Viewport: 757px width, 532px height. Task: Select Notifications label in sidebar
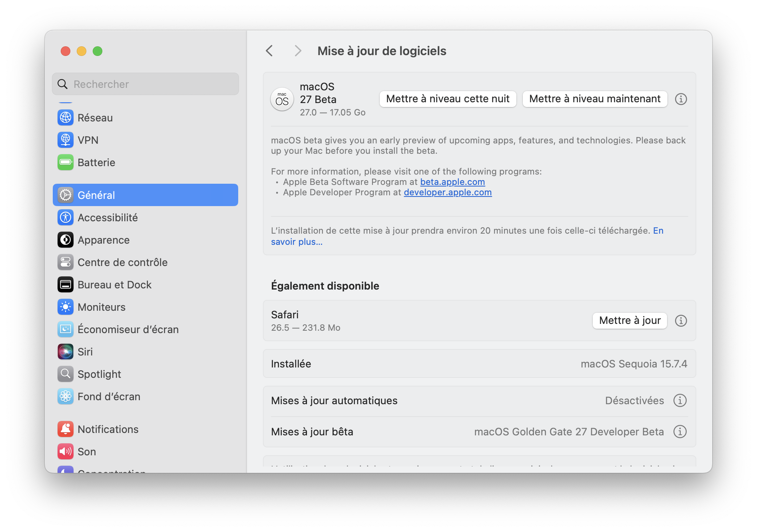tap(108, 429)
